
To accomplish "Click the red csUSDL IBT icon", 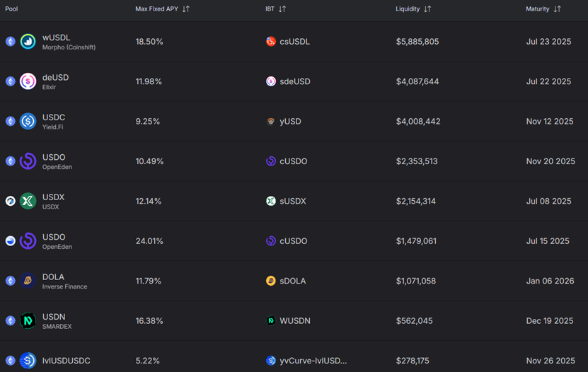I will (270, 42).
